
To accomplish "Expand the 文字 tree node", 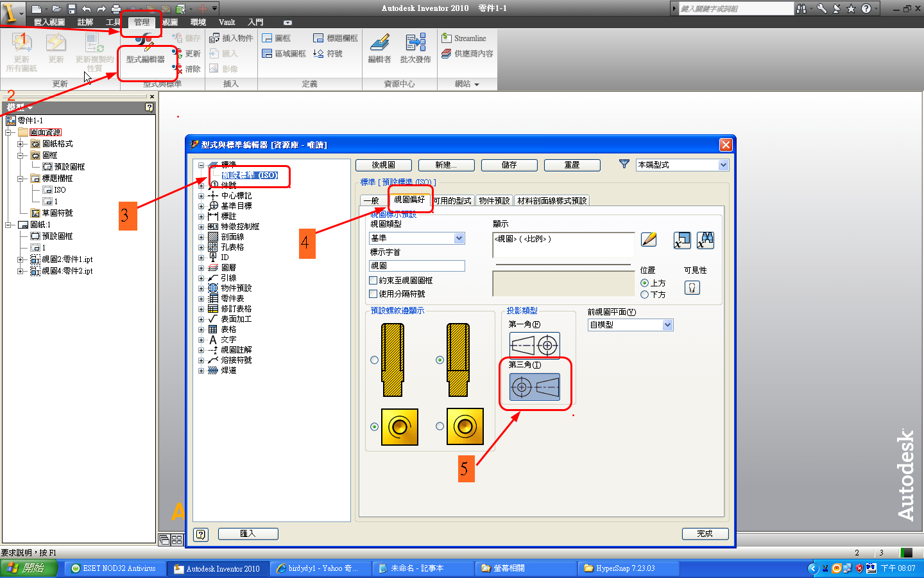I will click(201, 340).
